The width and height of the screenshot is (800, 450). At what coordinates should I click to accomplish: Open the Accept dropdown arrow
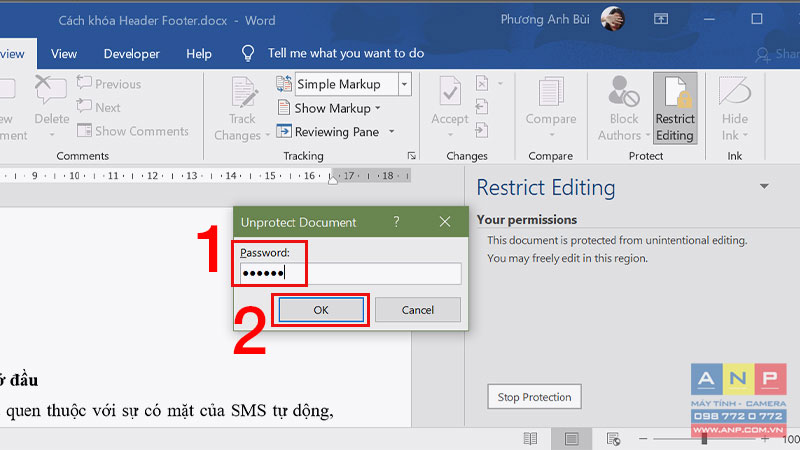[x=450, y=135]
